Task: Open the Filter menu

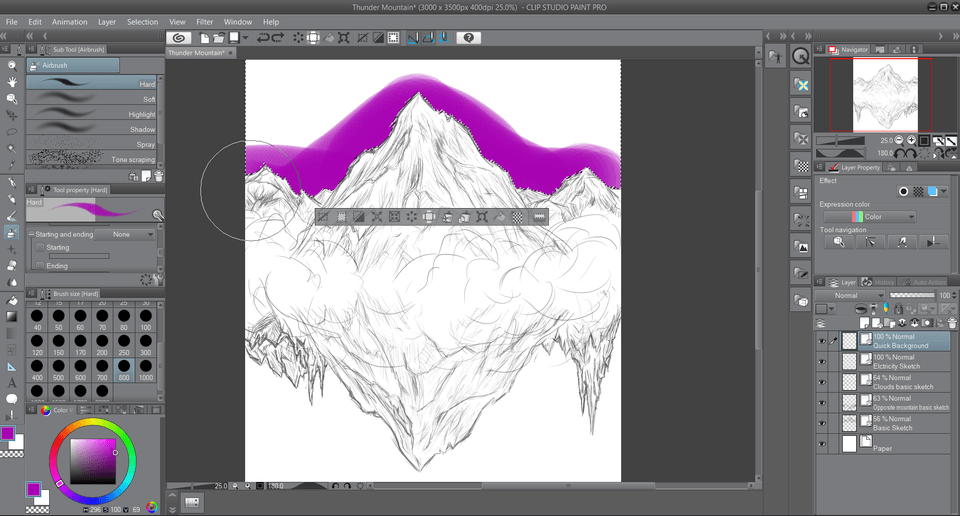Action: coord(204,21)
